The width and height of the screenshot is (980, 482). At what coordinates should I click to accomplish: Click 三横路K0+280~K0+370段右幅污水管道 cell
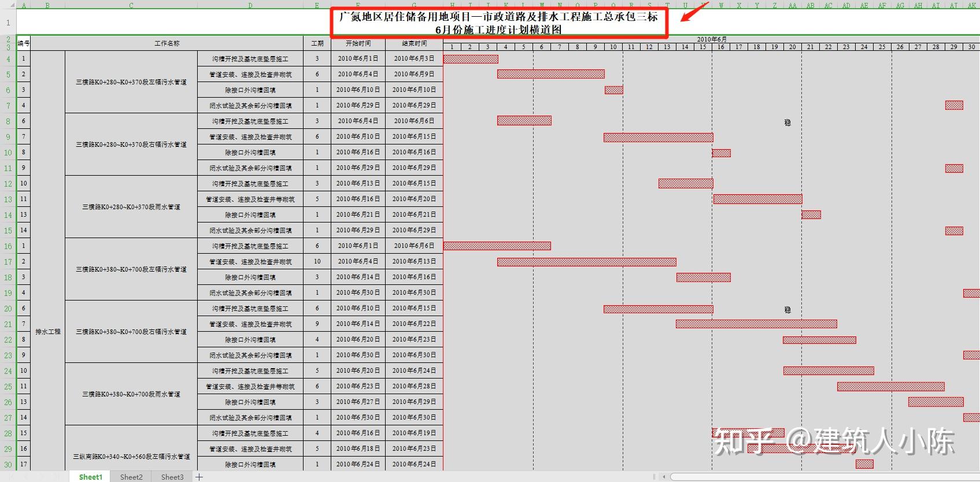click(x=131, y=144)
